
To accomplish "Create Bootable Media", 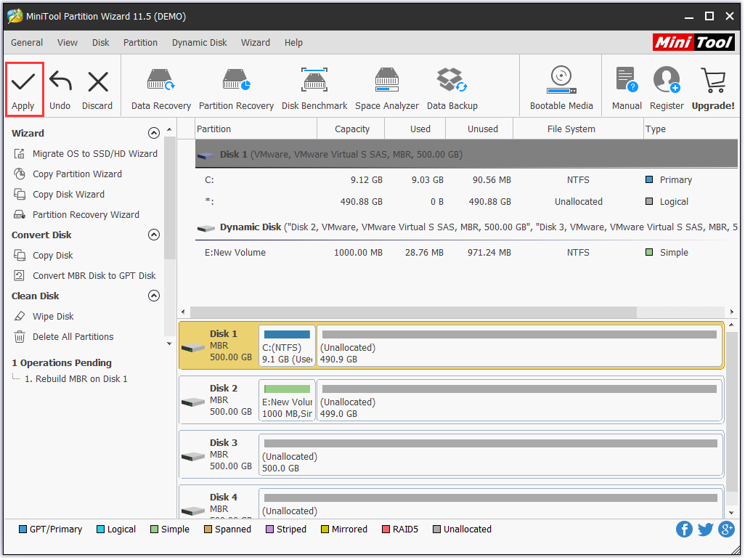I will coord(561,89).
